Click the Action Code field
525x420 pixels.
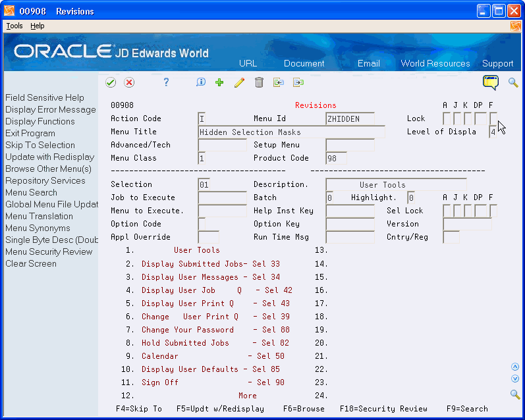pyautogui.click(x=202, y=118)
